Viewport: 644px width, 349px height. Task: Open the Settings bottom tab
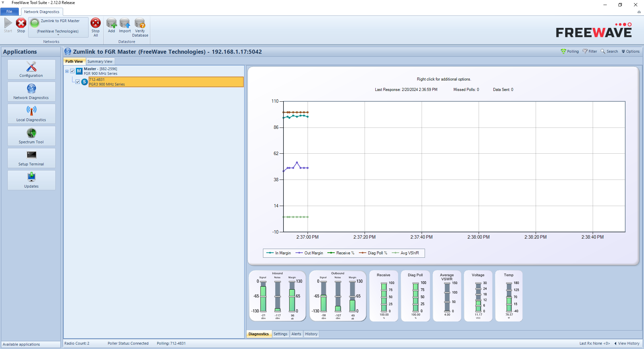coord(280,334)
